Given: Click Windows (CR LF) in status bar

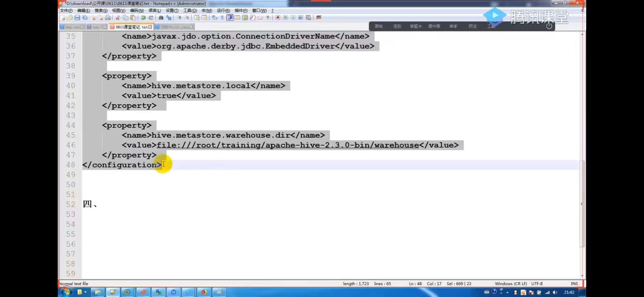Looking at the screenshot, I should point(511,284).
